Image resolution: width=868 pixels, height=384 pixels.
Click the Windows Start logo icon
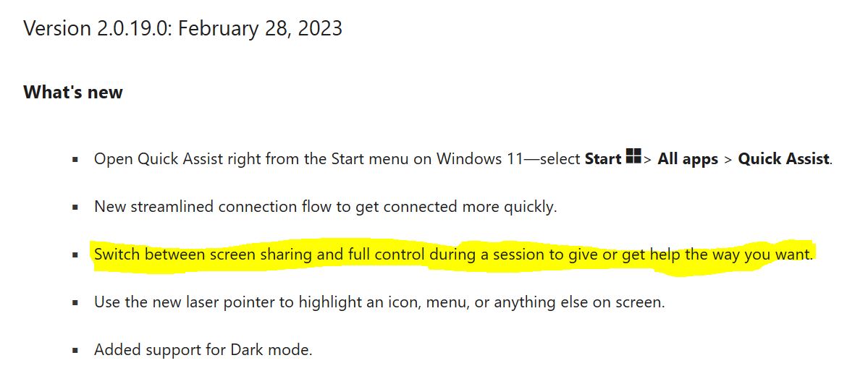click(x=633, y=156)
